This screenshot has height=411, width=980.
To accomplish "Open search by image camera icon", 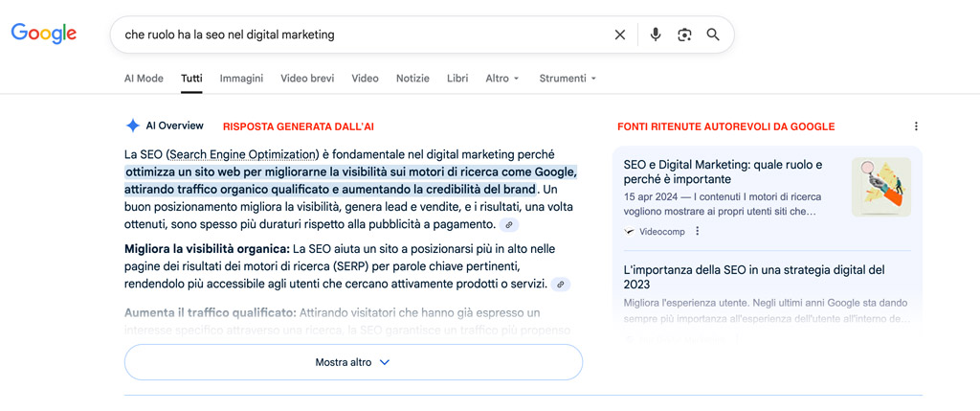I will point(684,34).
